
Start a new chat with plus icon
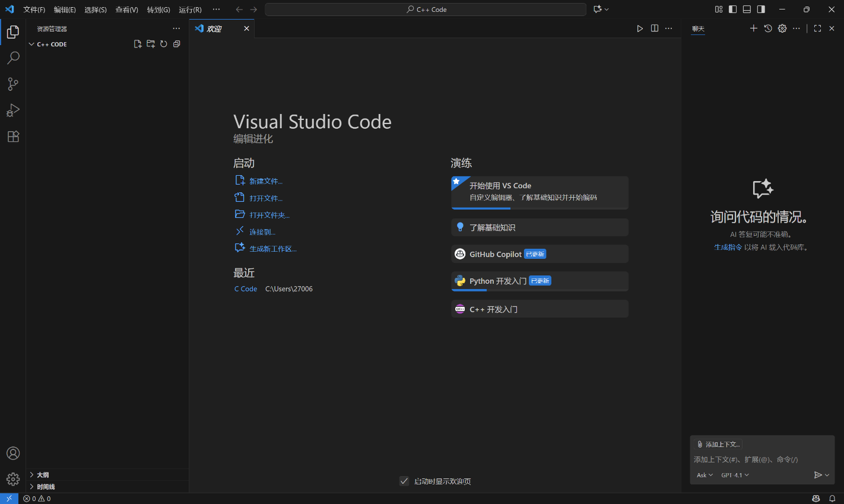[x=754, y=28]
